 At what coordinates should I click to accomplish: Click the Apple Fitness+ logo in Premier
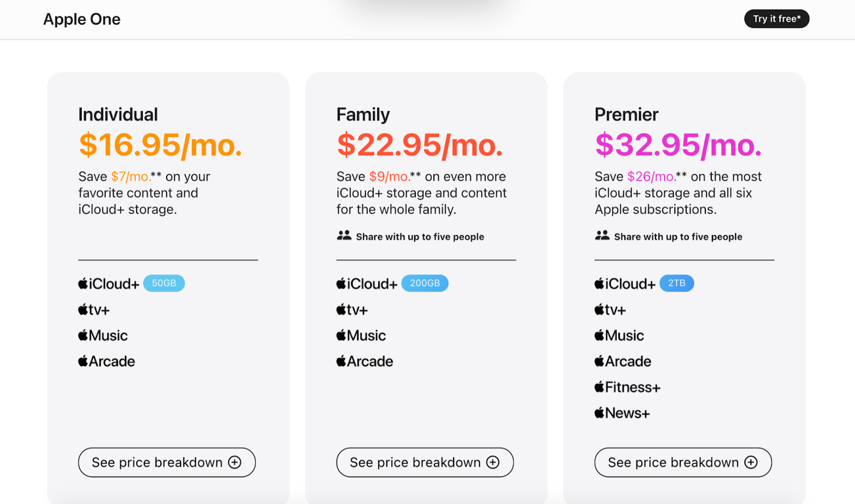(627, 387)
